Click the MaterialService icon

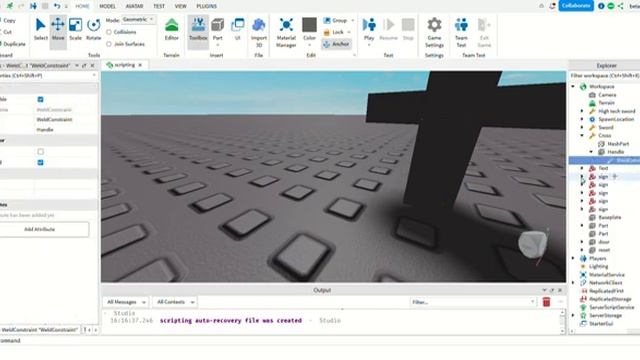(583, 275)
